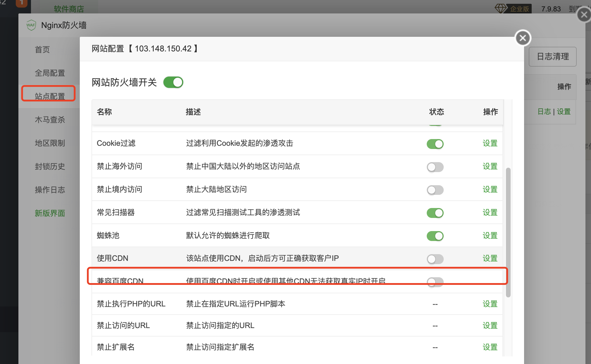Click the 日志清理 button

[x=552, y=57]
